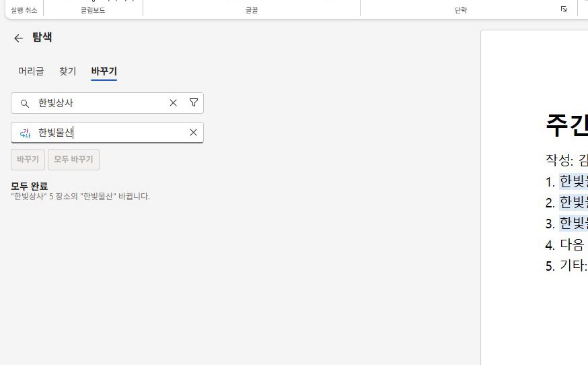The image size is (588, 365).
Task: Open paragraph settings dialog launcher in 단락 group
Action: [x=564, y=9]
